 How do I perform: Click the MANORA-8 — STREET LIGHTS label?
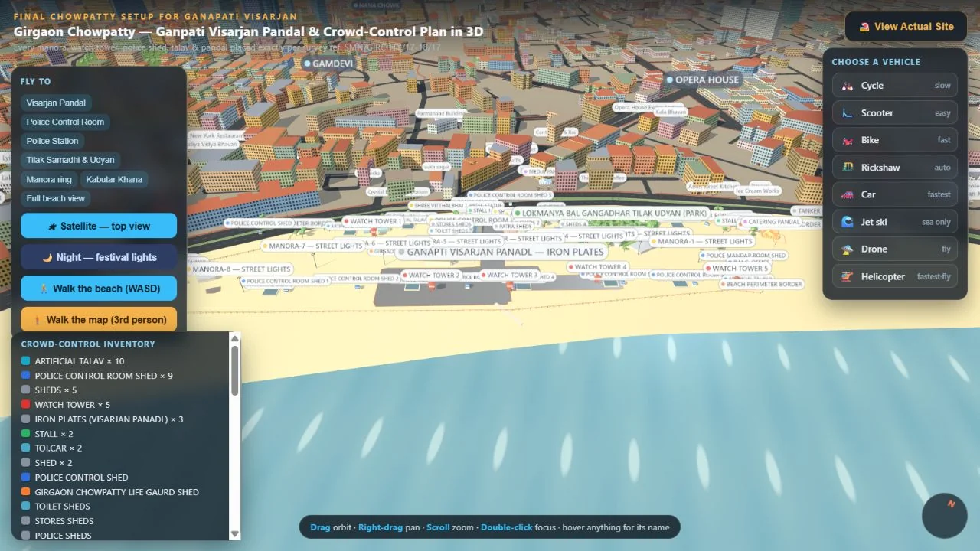point(240,269)
